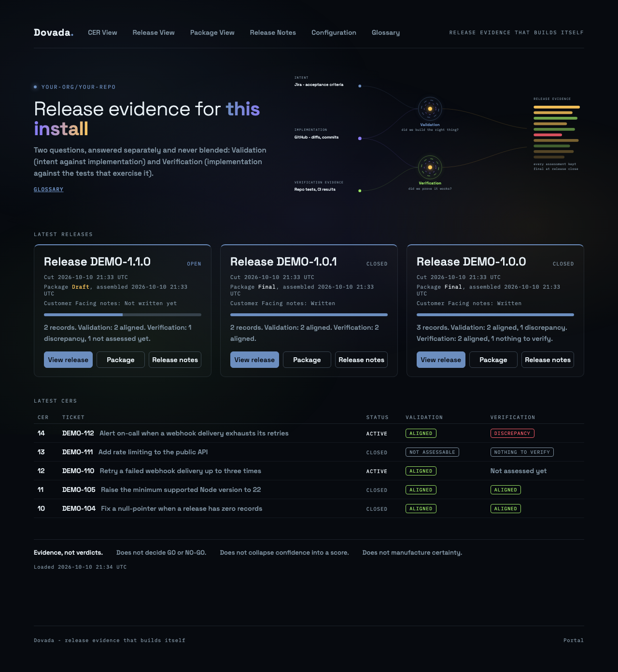Go to Release View in the navigation

(x=154, y=32)
